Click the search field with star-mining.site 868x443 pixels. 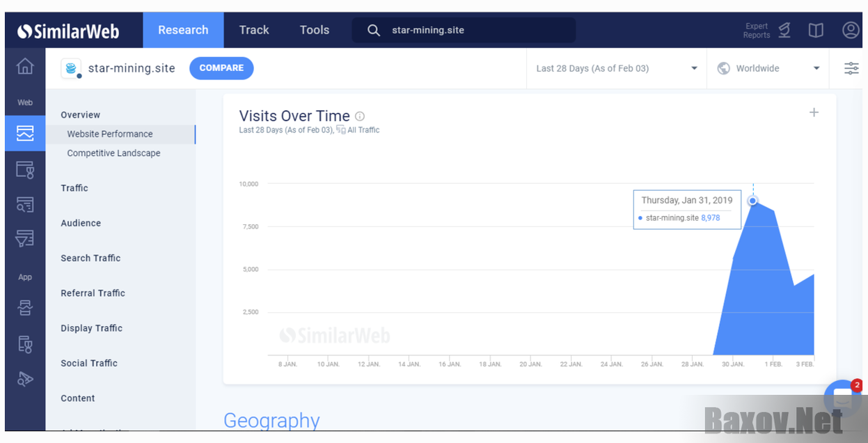pyautogui.click(x=463, y=30)
